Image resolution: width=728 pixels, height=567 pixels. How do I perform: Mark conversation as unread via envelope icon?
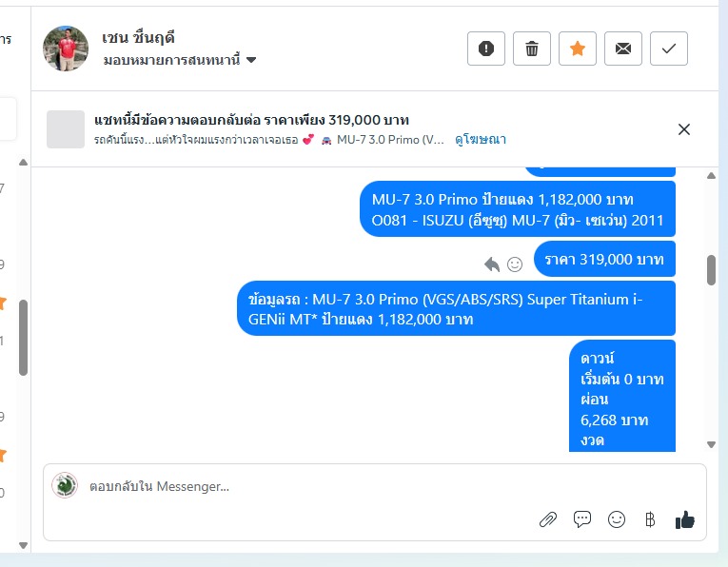[623, 49]
